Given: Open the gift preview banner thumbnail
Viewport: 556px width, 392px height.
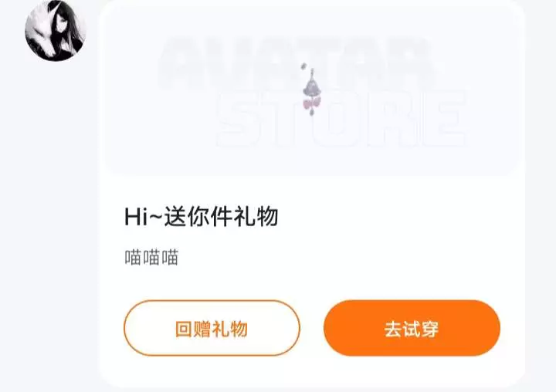Looking at the screenshot, I should (x=312, y=93).
